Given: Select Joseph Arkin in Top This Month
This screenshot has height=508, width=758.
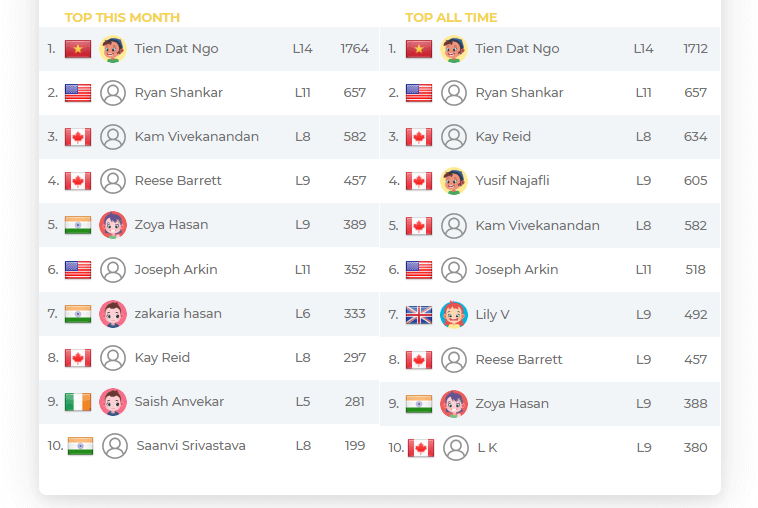Looking at the screenshot, I should point(175,270).
